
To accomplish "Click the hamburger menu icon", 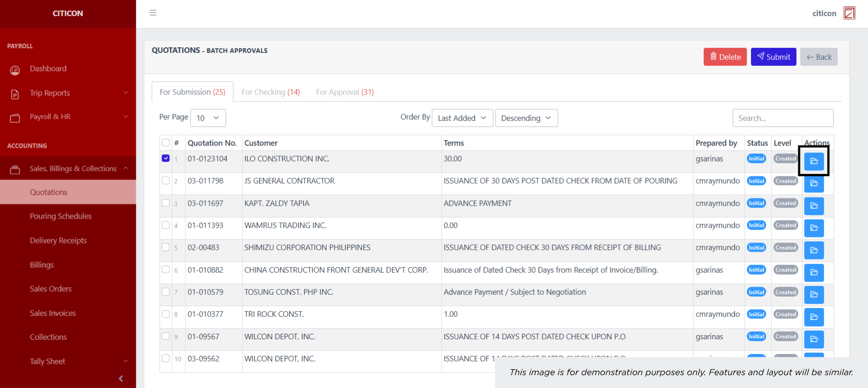I will click(153, 13).
